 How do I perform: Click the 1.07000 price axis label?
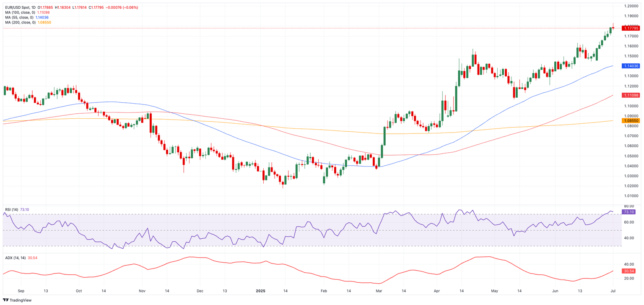tap(631, 136)
